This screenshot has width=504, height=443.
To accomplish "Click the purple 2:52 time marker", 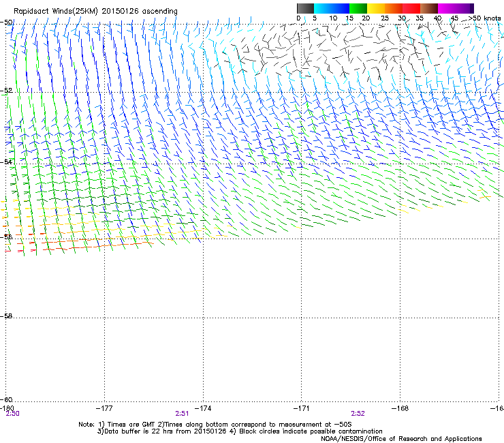I will point(358,414).
